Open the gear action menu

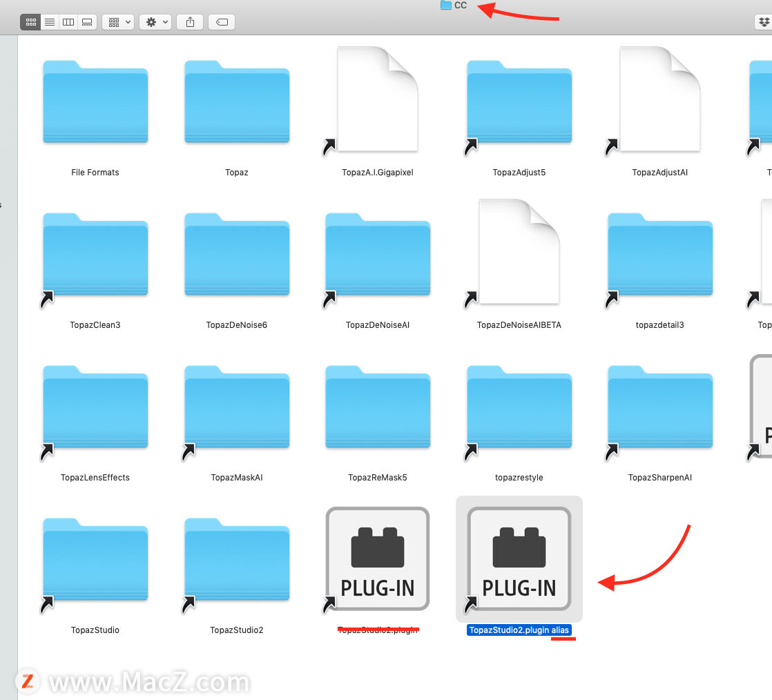point(155,22)
